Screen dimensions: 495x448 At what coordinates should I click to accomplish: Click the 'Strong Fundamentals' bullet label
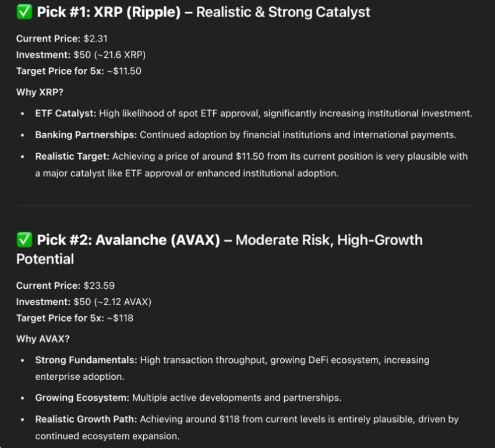(86, 360)
